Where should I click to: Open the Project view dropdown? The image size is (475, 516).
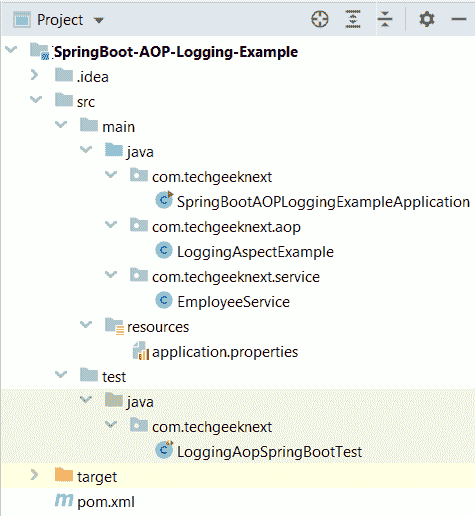[98, 20]
